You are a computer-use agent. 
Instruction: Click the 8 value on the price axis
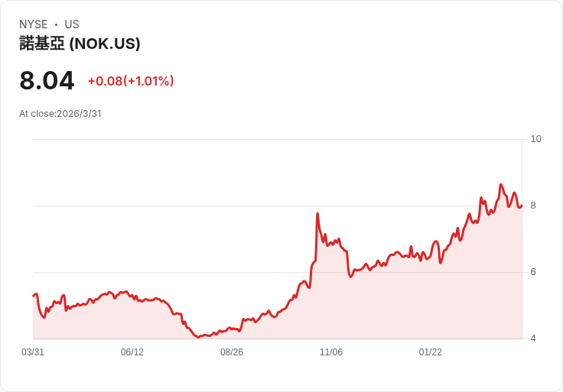(533, 206)
